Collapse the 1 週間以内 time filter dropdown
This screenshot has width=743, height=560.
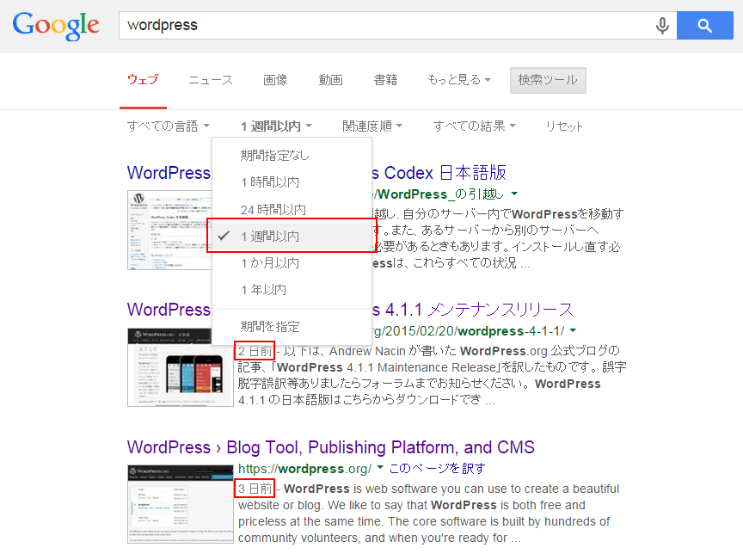[276, 126]
